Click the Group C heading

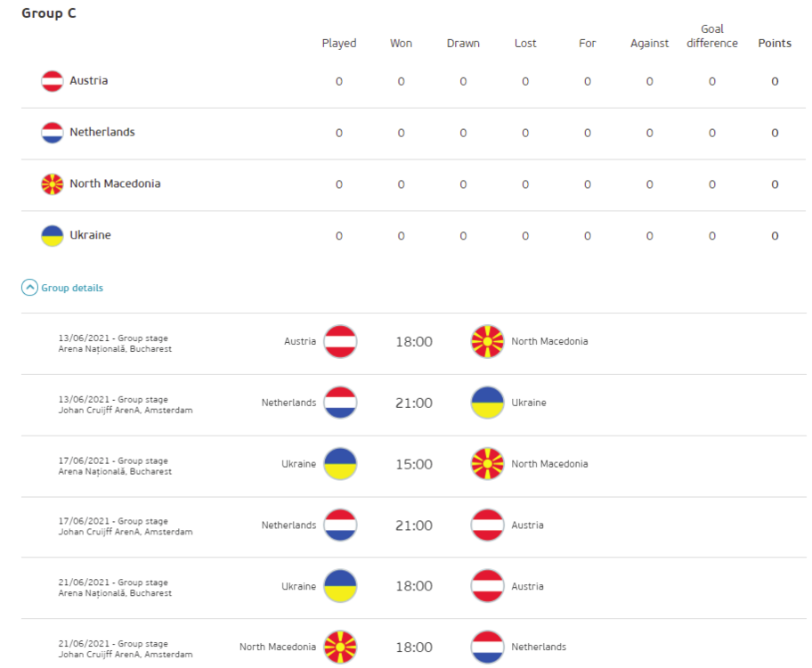49,13
